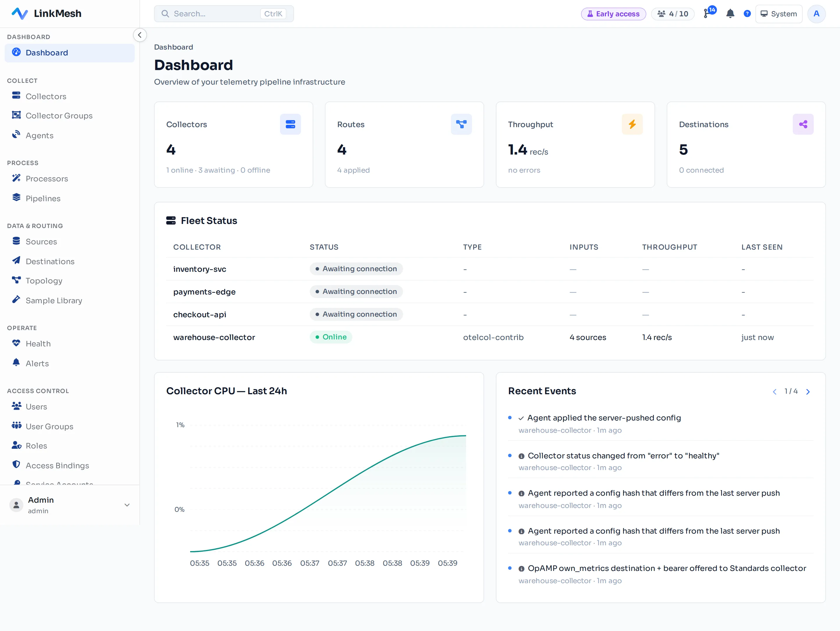Click the Roles icon in sidebar

(16, 445)
